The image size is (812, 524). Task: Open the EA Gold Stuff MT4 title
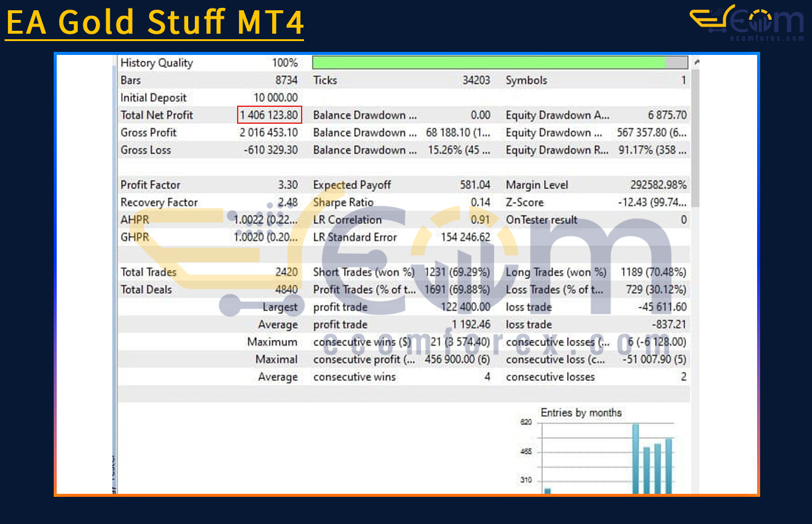pyautogui.click(x=154, y=22)
